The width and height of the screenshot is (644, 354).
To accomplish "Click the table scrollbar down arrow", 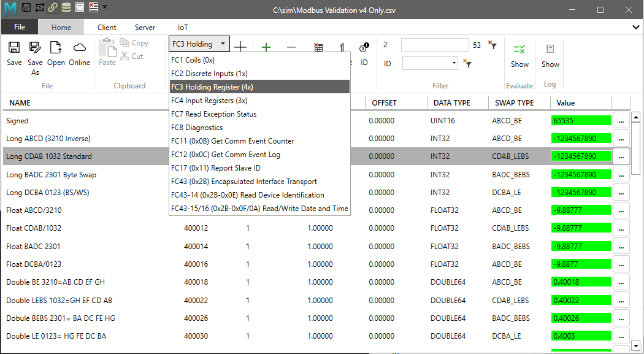I will 636,346.
